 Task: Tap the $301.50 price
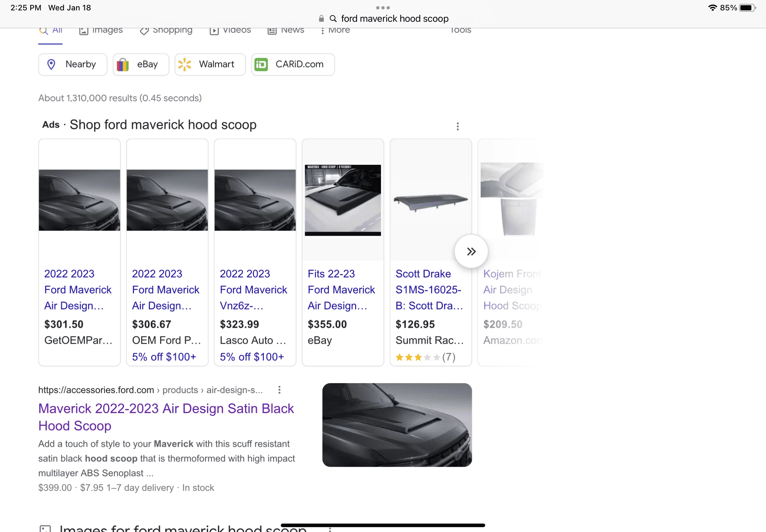pyautogui.click(x=64, y=324)
